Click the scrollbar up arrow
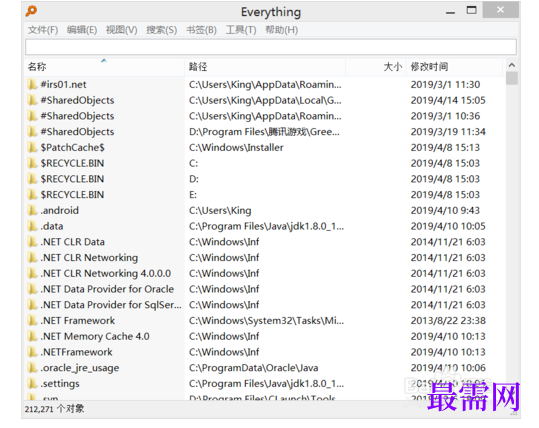The image size is (539, 428). click(512, 65)
